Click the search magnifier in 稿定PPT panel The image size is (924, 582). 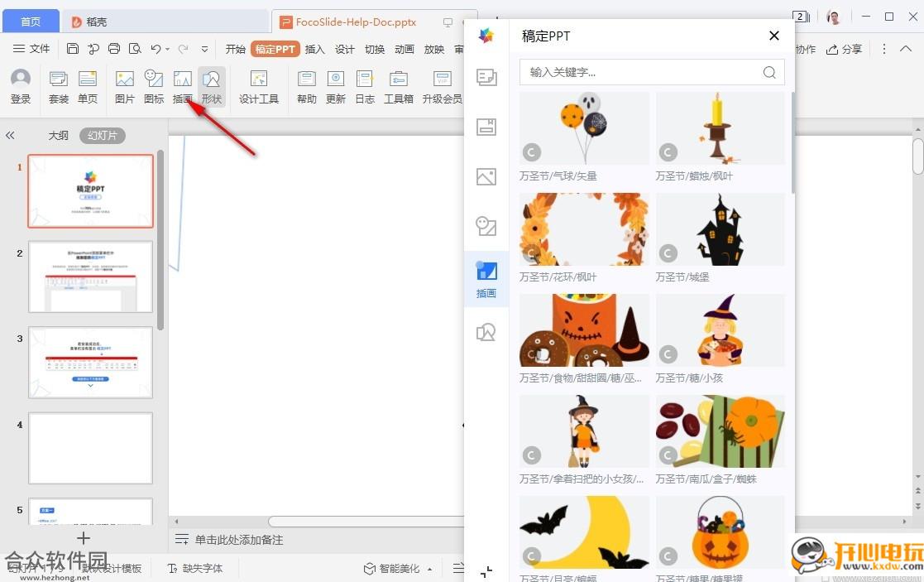coord(769,72)
